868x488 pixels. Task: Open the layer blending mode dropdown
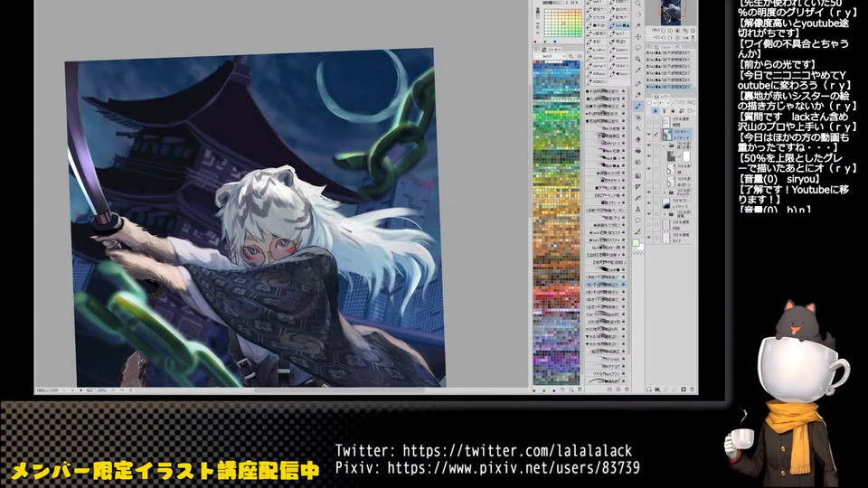(665, 103)
